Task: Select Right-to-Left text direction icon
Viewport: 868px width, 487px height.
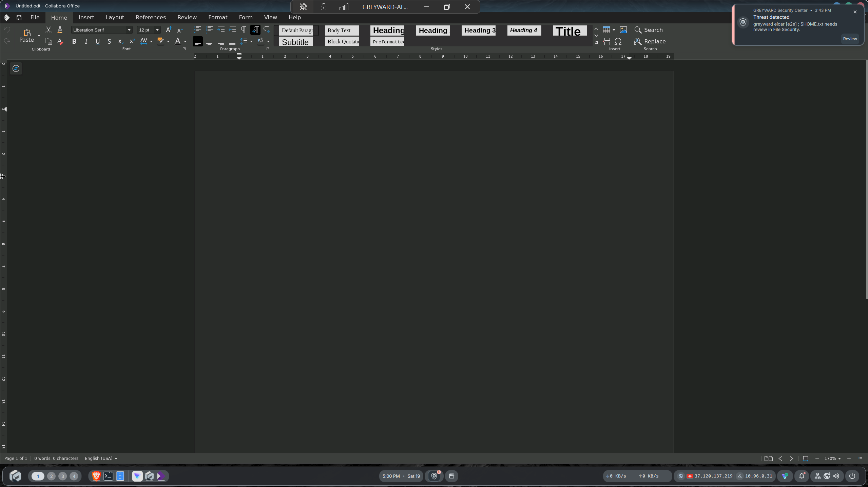Action: [267, 30]
